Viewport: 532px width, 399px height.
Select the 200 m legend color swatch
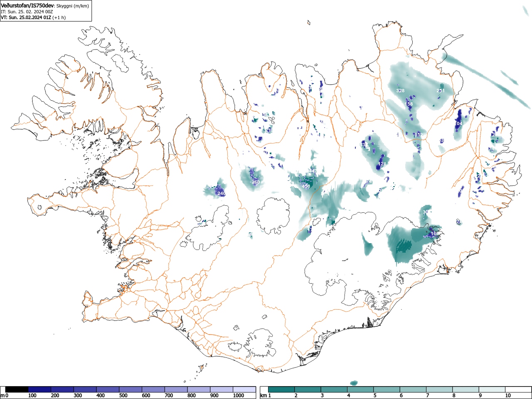coord(62,389)
